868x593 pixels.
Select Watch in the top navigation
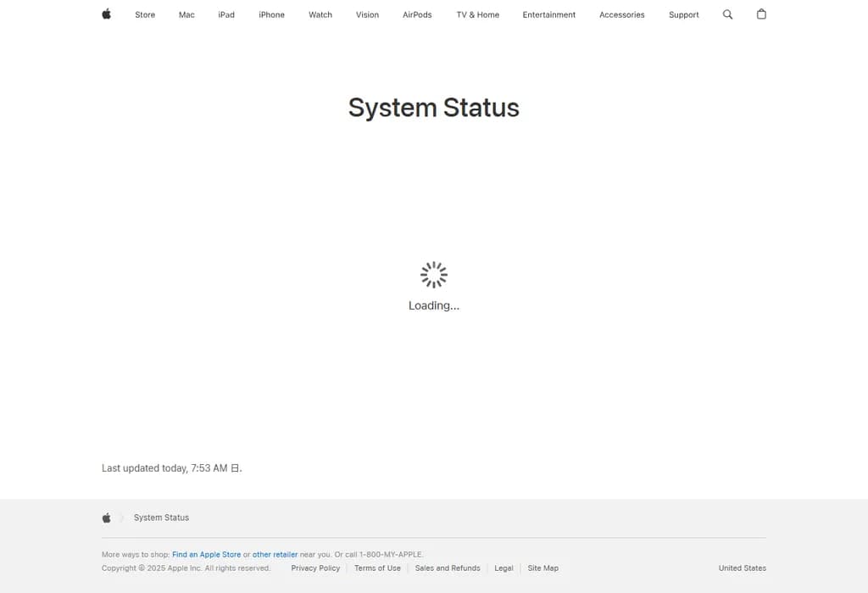click(x=320, y=14)
